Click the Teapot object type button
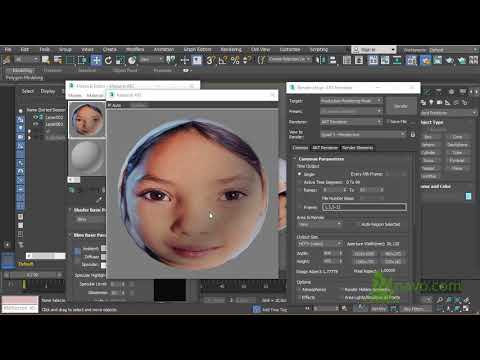The image size is (480, 360). click(x=429, y=168)
